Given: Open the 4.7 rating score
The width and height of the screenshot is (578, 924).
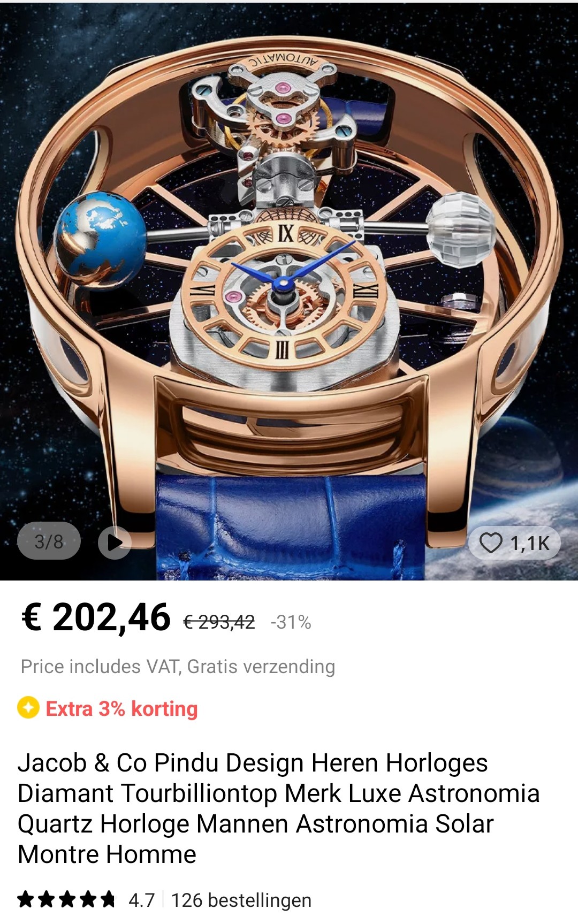Looking at the screenshot, I should pos(141,900).
